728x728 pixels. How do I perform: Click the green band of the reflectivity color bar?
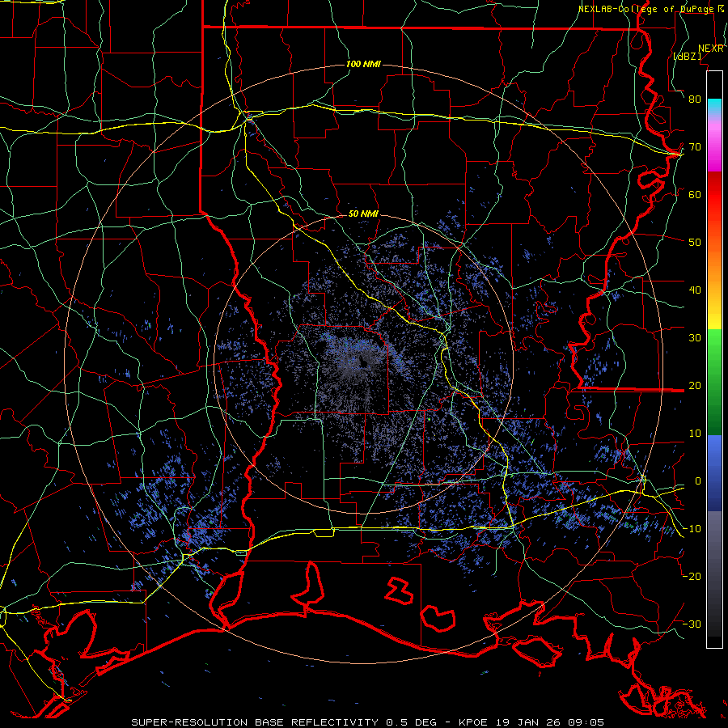tap(714, 382)
